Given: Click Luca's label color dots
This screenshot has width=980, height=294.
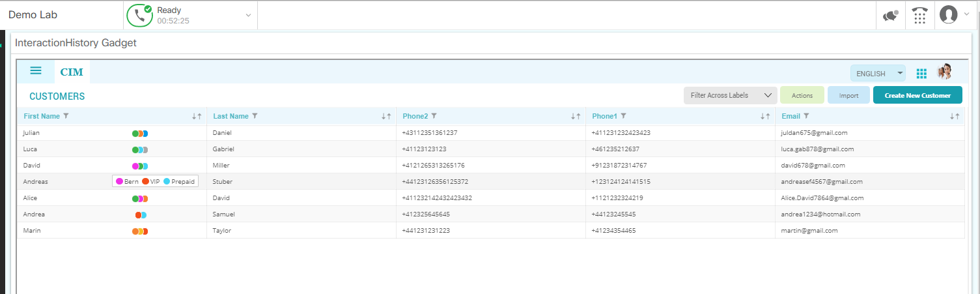Looking at the screenshot, I should [x=140, y=149].
